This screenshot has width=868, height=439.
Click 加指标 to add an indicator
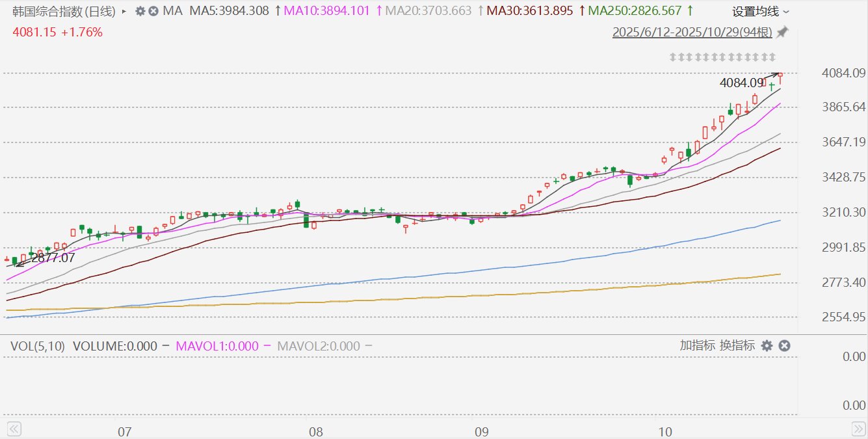(698, 346)
